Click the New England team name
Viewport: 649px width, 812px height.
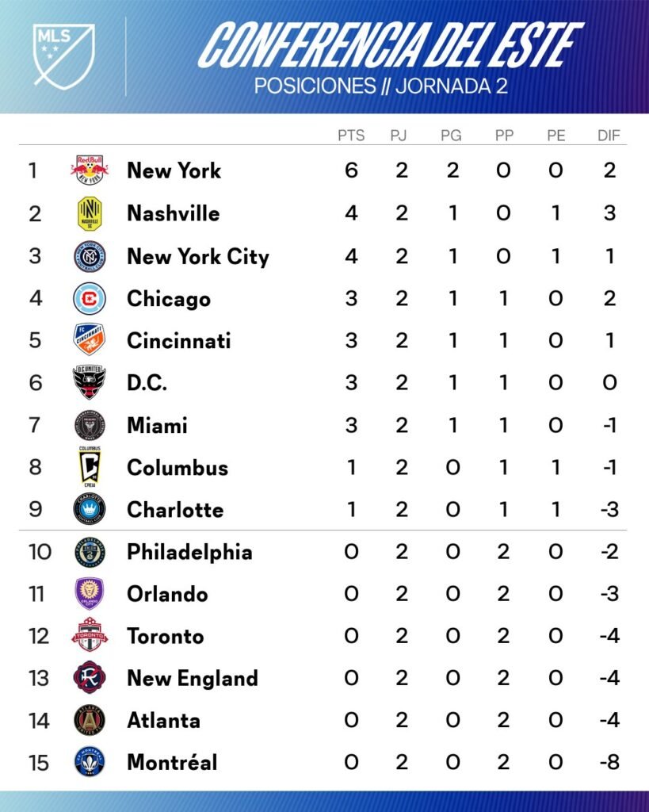[x=193, y=678]
